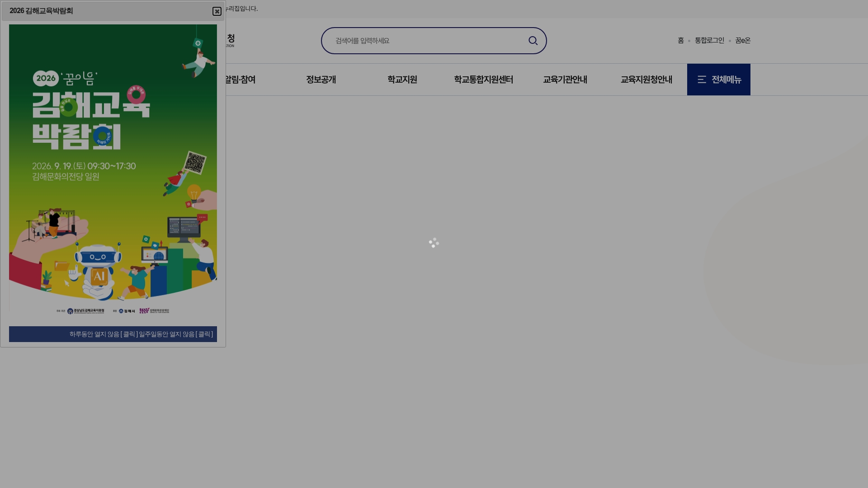Click 일주일동안 열지 않음 [클릭] link
868x488 pixels.
176,334
